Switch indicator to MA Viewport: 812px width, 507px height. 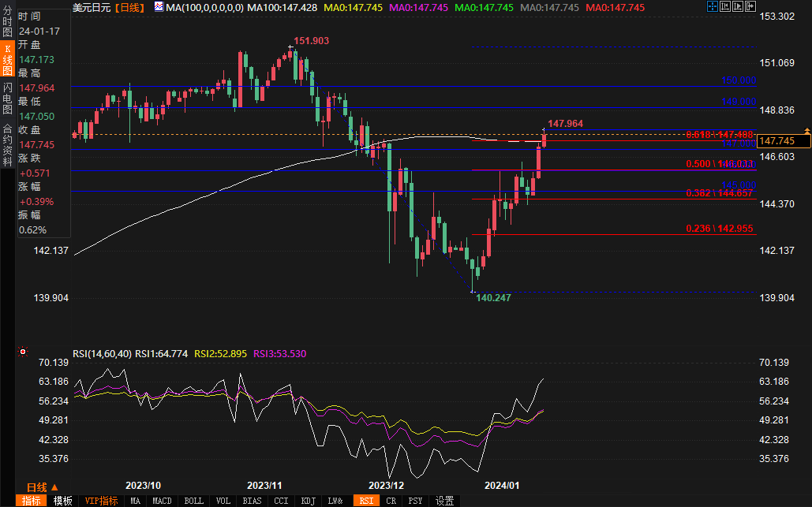(135, 500)
